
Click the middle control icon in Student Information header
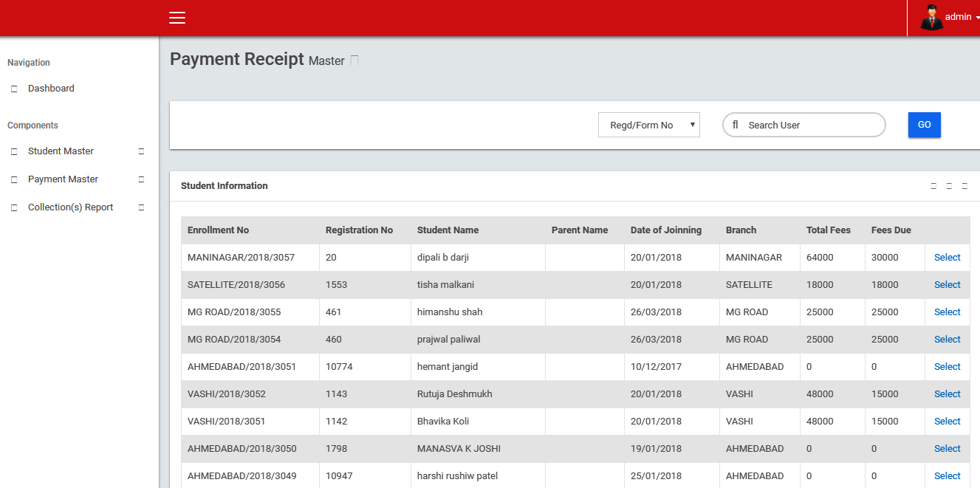(949, 186)
